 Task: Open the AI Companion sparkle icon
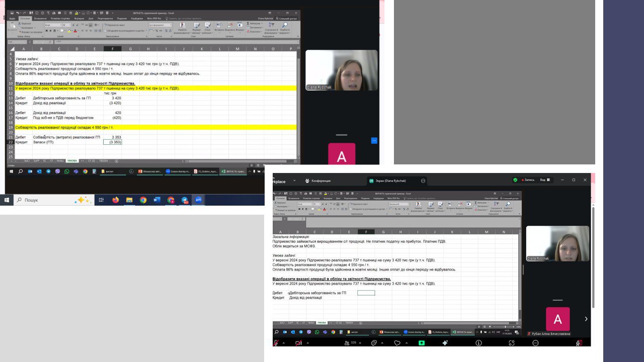click(x=445, y=343)
